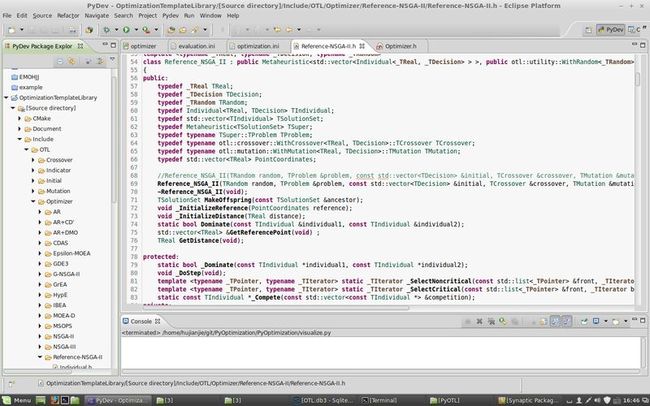Run the program with green Run icon
650x406 pixels.
(126, 30)
